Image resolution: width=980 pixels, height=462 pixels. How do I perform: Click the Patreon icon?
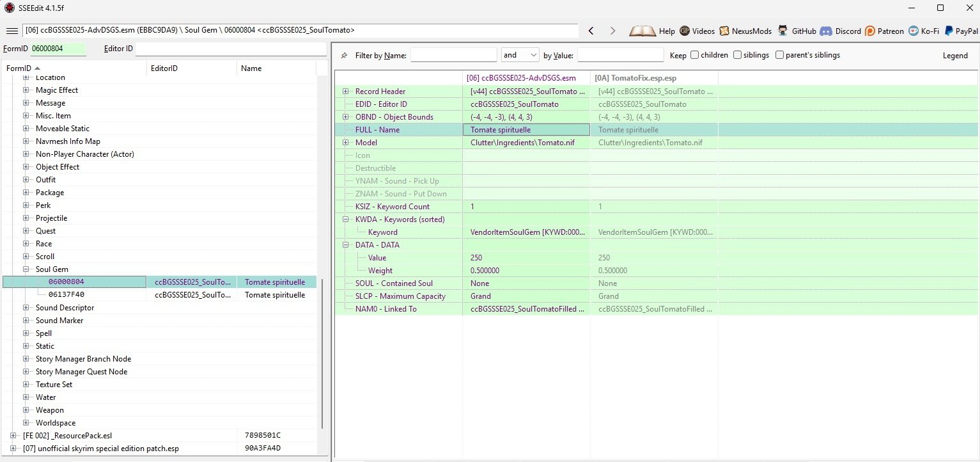(x=869, y=31)
